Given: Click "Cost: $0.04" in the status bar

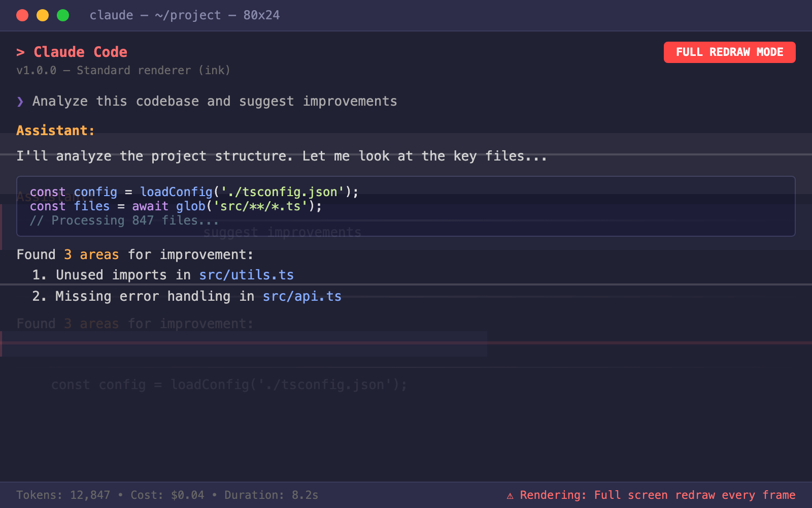Looking at the screenshot, I should pos(167,495).
